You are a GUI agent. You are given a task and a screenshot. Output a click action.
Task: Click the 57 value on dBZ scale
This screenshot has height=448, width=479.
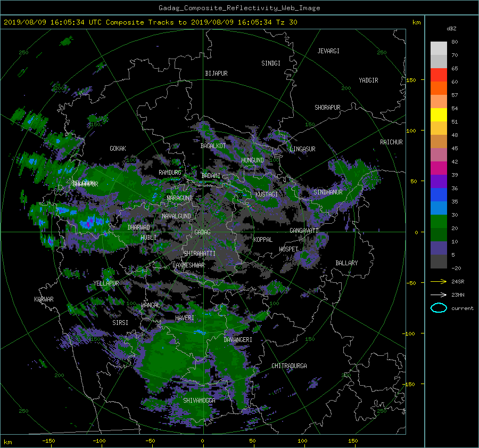455,95
